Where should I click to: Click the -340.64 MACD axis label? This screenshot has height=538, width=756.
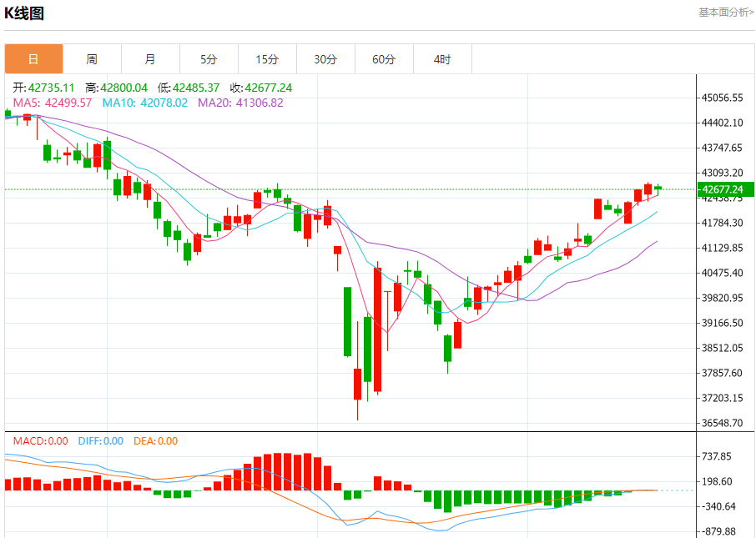click(x=719, y=506)
